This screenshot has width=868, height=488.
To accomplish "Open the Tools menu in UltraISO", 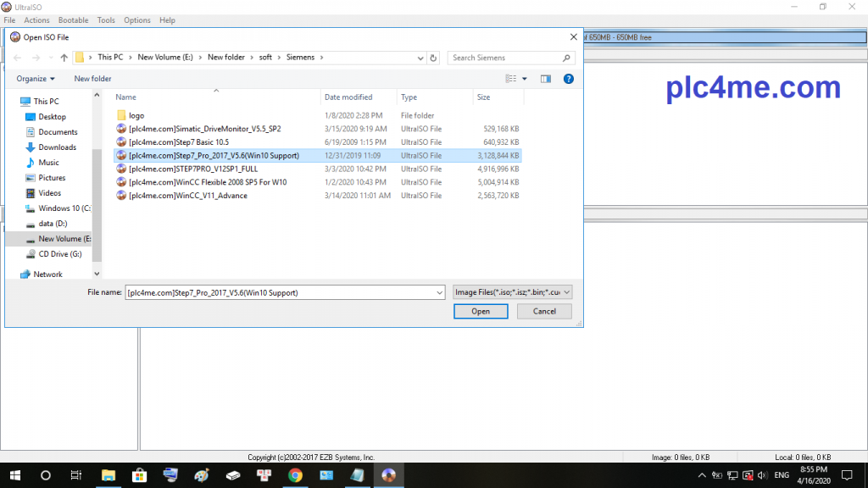I will (x=106, y=20).
